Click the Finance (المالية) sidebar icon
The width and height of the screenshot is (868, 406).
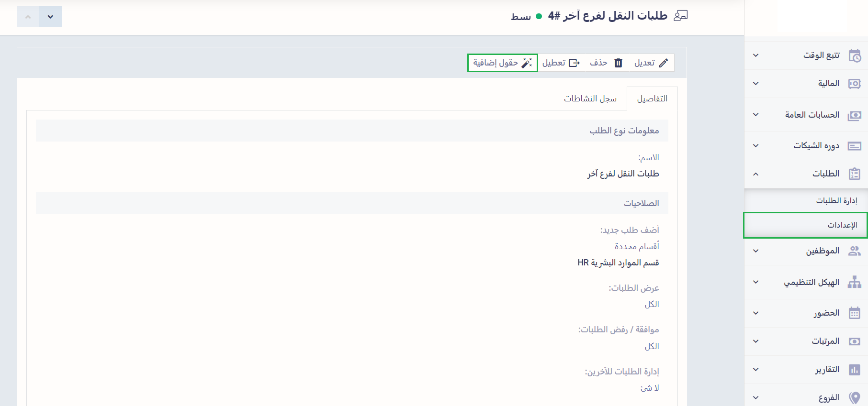click(x=855, y=84)
